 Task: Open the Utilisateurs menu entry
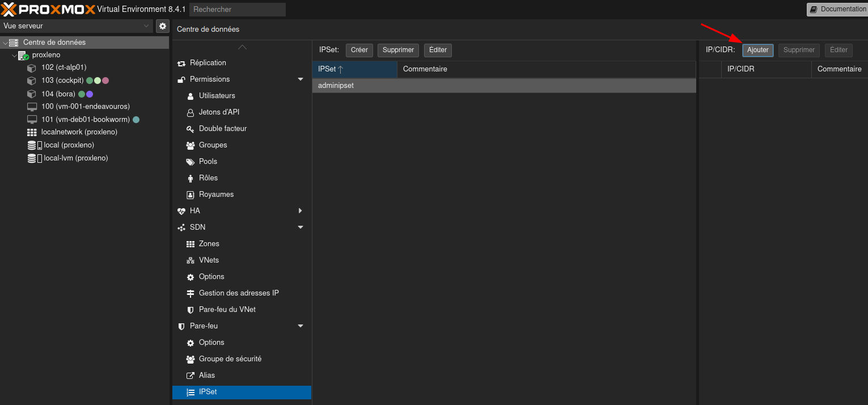pyautogui.click(x=217, y=96)
